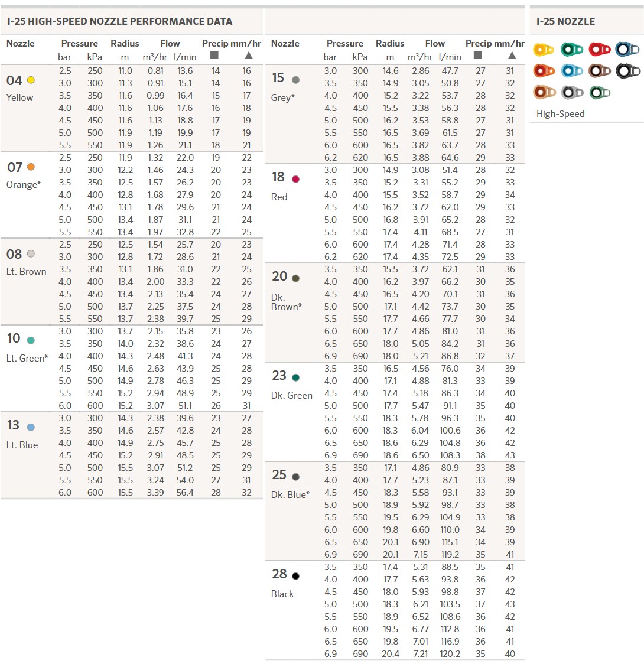644x664 pixels.
Task: Select the light blue dot beside nozzle 13
Action: tap(31, 427)
